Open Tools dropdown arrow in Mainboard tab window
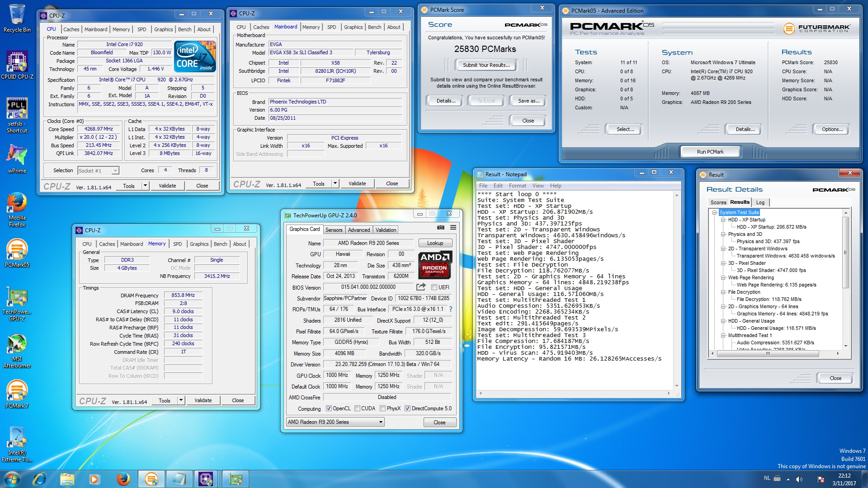 coord(335,183)
